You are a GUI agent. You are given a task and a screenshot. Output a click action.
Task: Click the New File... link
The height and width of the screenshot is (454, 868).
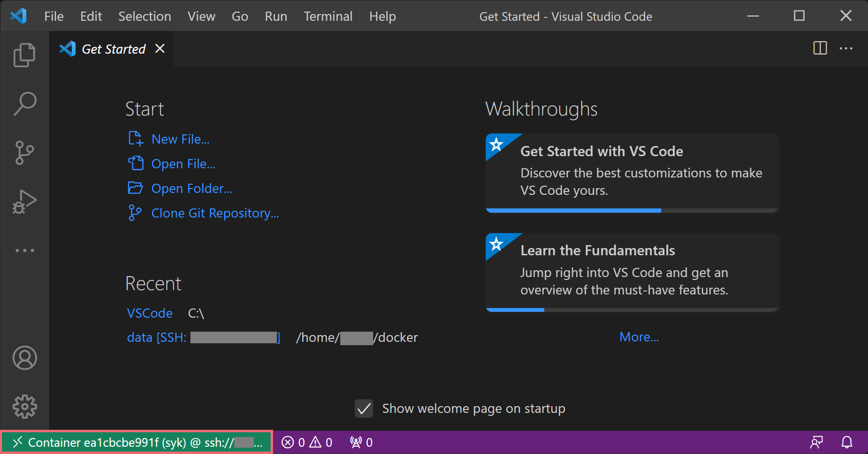point(180,139)
